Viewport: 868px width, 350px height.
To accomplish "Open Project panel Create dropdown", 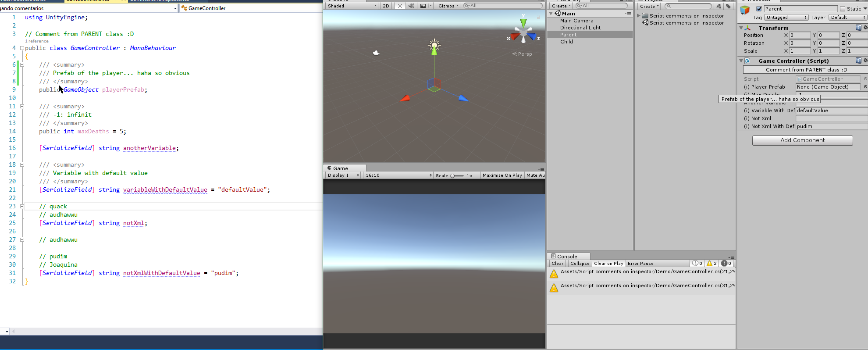I will click(649, 6).
